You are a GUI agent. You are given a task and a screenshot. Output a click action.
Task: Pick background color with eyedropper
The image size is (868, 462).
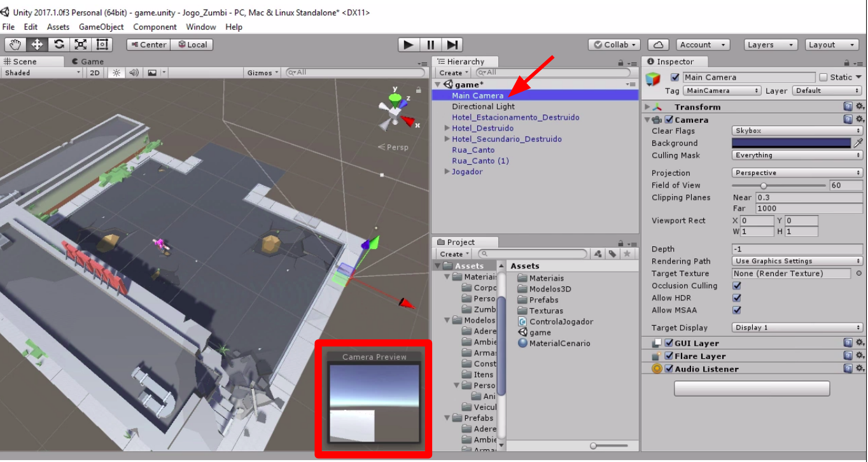click(858, 143)
